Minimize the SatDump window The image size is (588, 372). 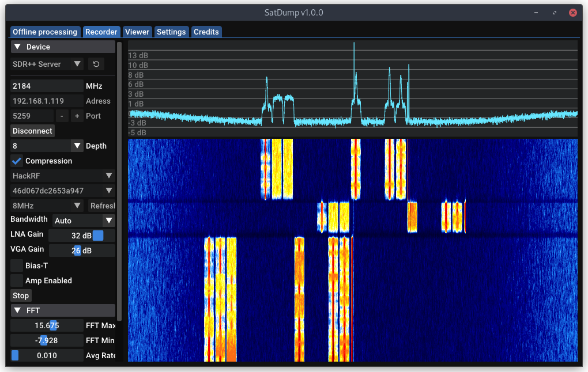pyautogui.click(x=536, y=12)
